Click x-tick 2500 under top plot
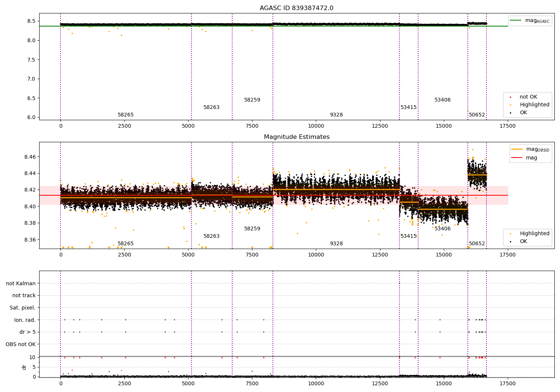The height and width of the screenshot is (392, 560). point(124,126)
